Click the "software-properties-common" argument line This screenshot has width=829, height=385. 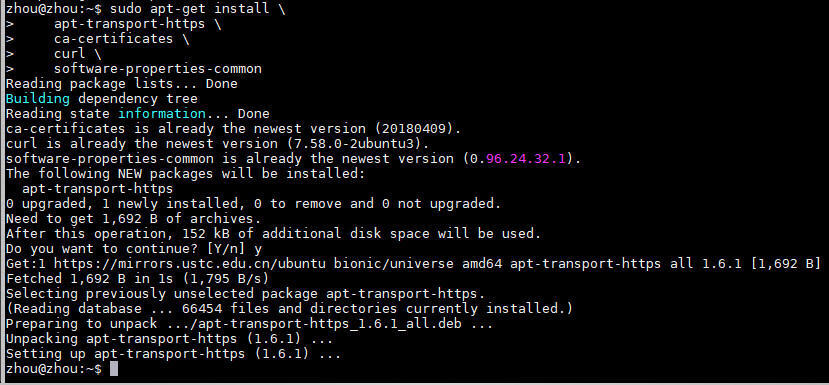point(158,69)
